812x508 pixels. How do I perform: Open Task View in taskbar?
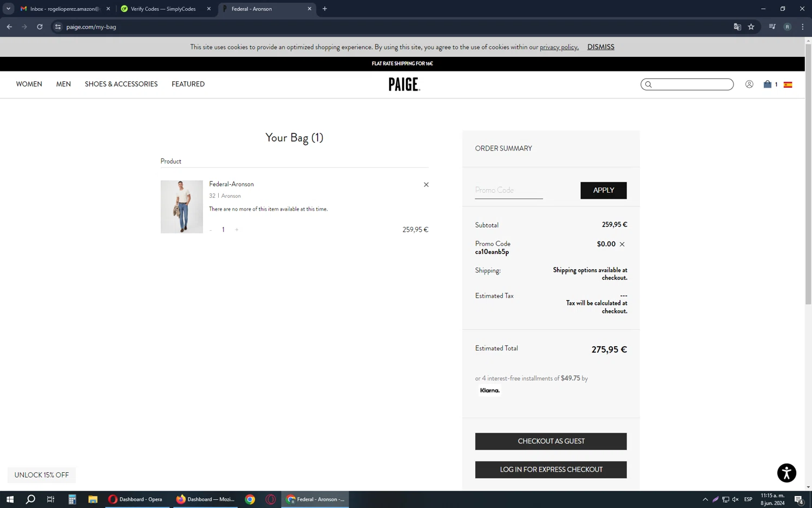(51, 499)
